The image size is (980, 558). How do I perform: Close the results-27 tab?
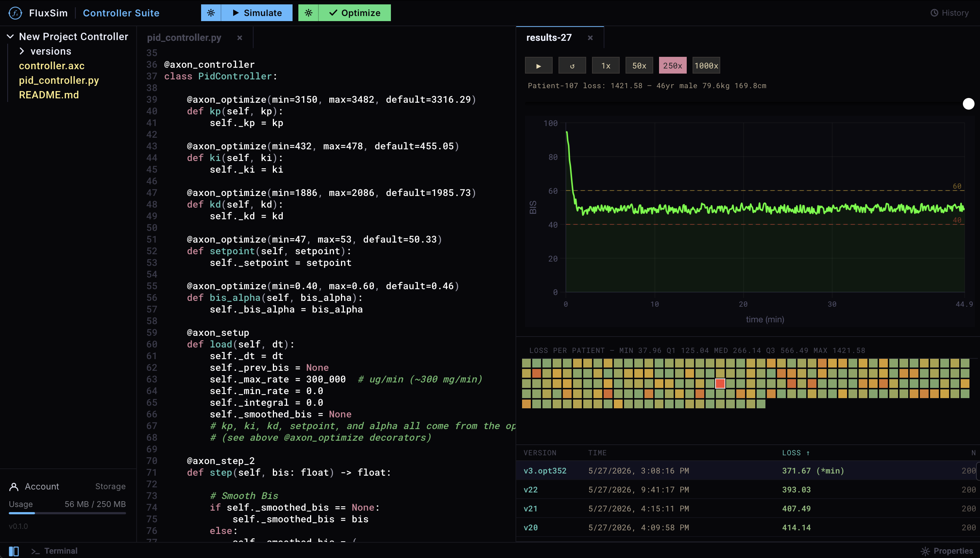pos(590,38)
